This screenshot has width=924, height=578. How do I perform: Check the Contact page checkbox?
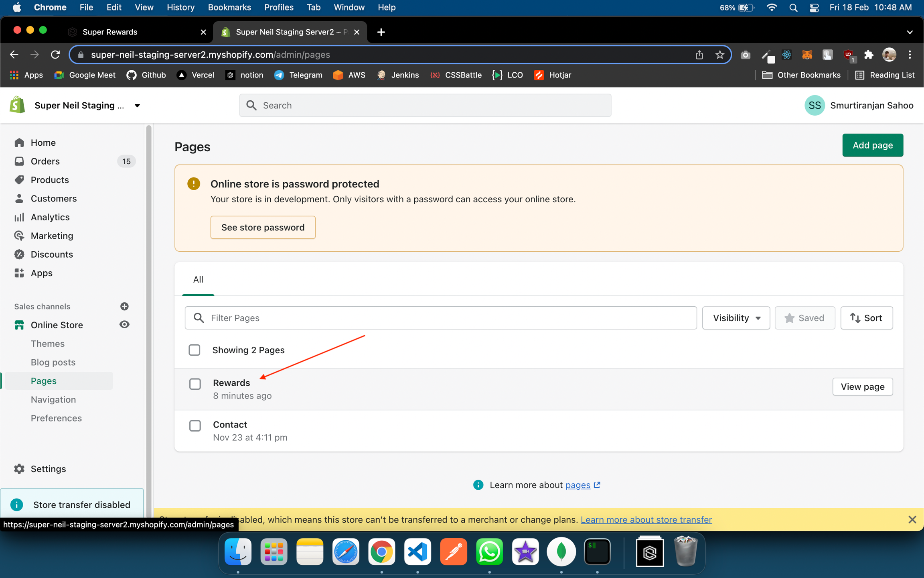click(195, 425)
